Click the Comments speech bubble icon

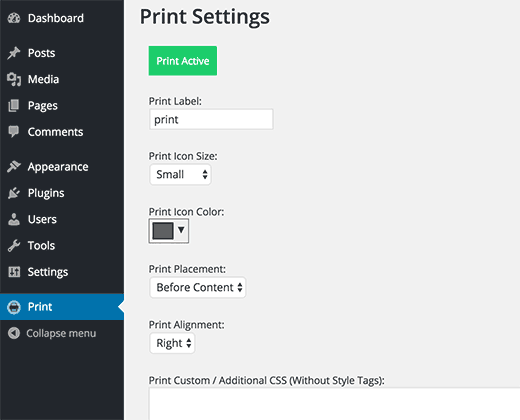[x=14, y=132]
